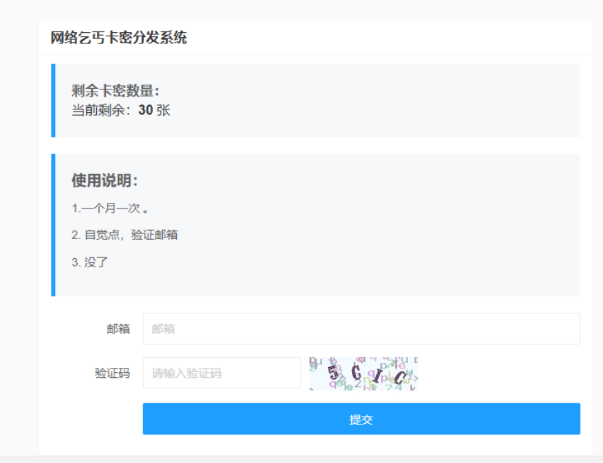Click blue left bar of 使用说明 panel

pyautogui.click(x=53, y=225)
